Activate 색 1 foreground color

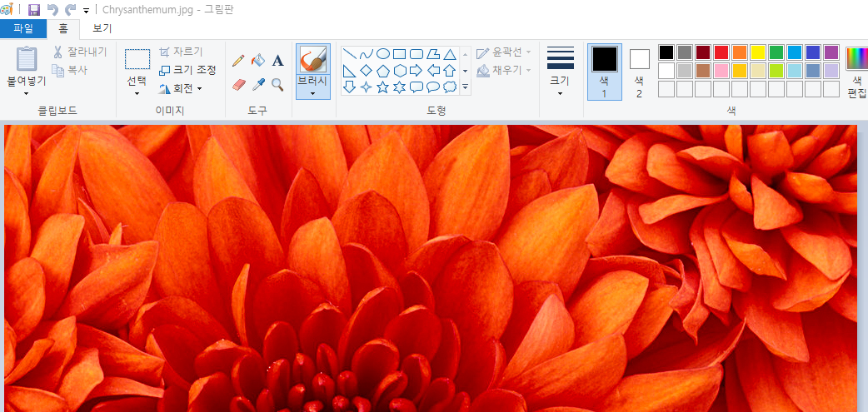point(604,72)
